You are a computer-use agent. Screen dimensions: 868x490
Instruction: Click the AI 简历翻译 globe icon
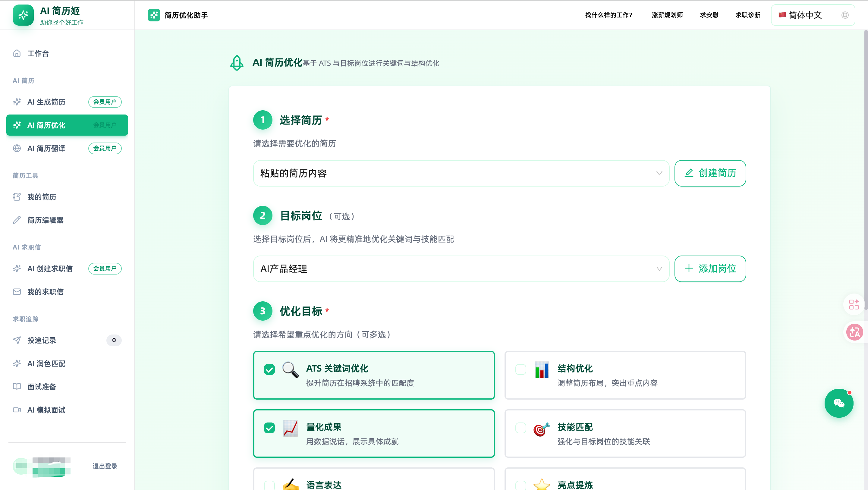(x=17, y=148)
